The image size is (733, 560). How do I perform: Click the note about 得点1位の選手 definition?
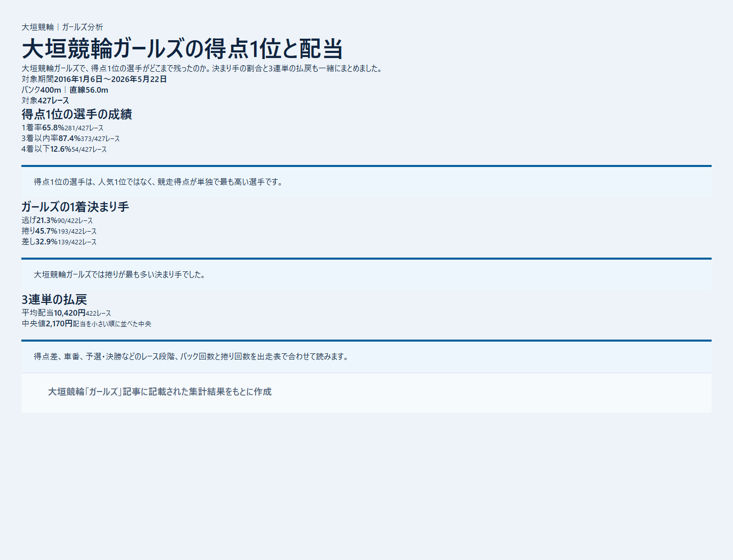tap(158, 182)
